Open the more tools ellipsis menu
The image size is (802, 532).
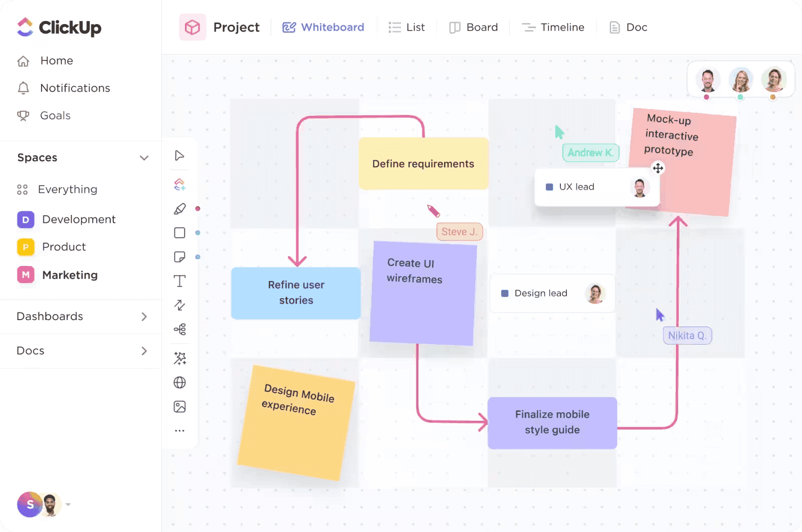click(x=179, y=430)
